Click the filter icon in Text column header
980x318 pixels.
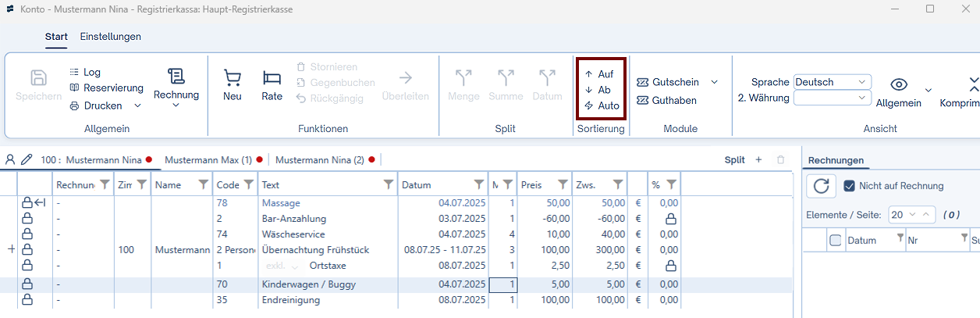388,185
